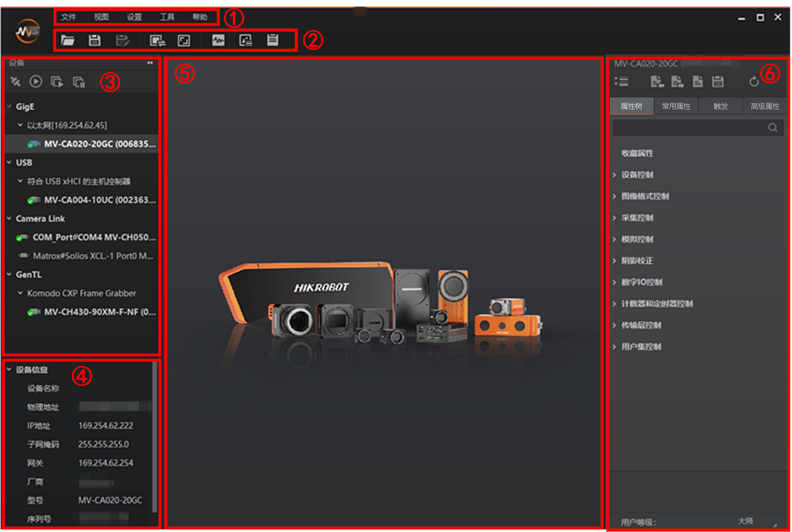
Task: Click the refresh icon in properties panel
Action: [x=754, y=82]
